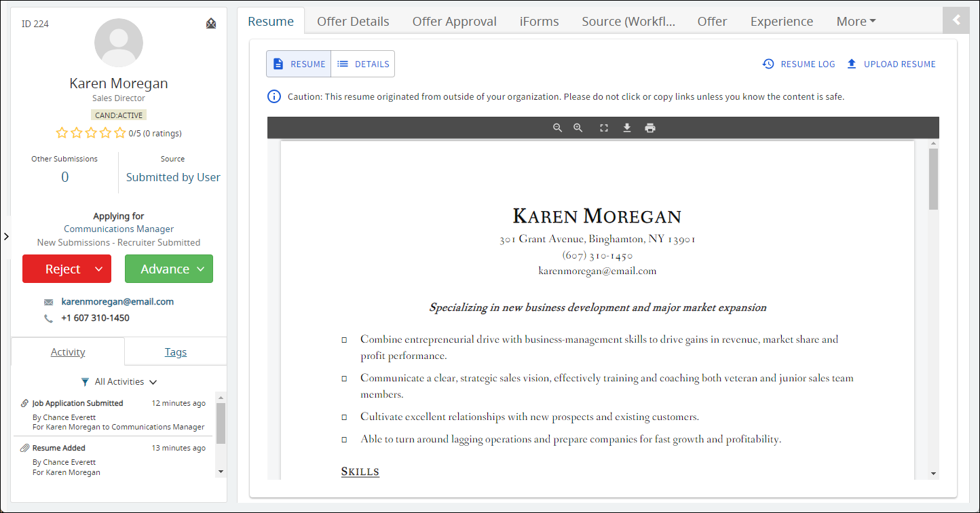The width and height of the screenshot is (980, 513).
Task: Rate candidate with the third star
Action: click(x=91, y=133)
